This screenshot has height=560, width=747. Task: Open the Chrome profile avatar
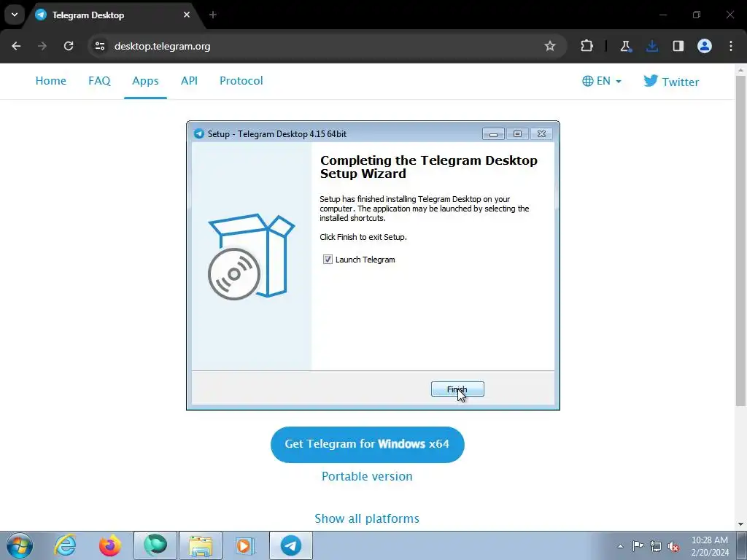point(705,46)
